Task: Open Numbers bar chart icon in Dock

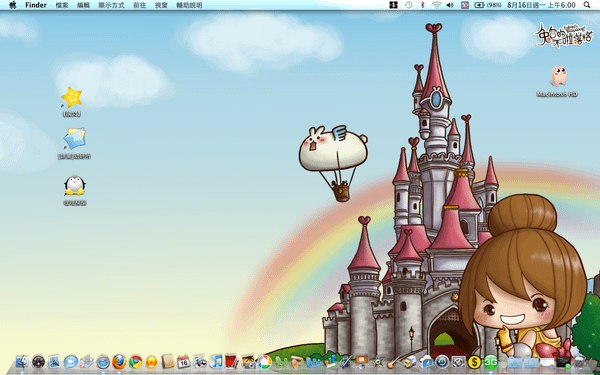Action: point(329,361)
